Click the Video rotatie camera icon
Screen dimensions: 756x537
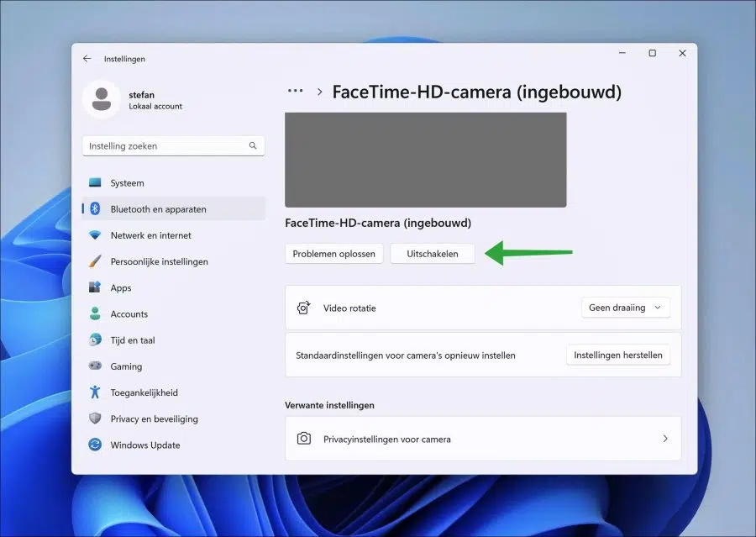[x=304, y=308]
